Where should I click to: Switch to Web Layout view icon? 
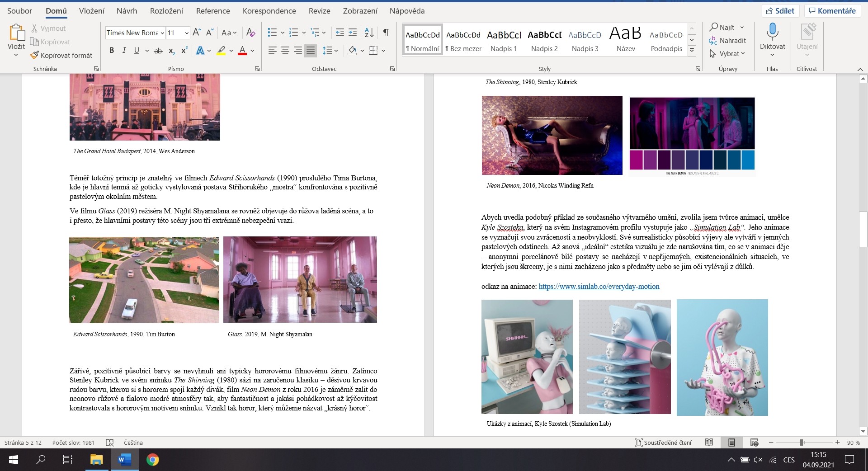754,443
